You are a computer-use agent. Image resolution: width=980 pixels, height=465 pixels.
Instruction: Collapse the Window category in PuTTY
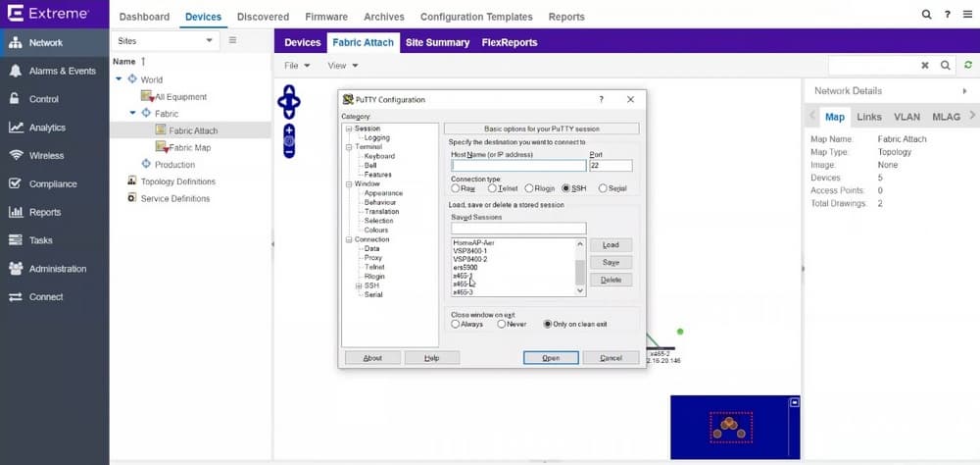tap(349, 184)
